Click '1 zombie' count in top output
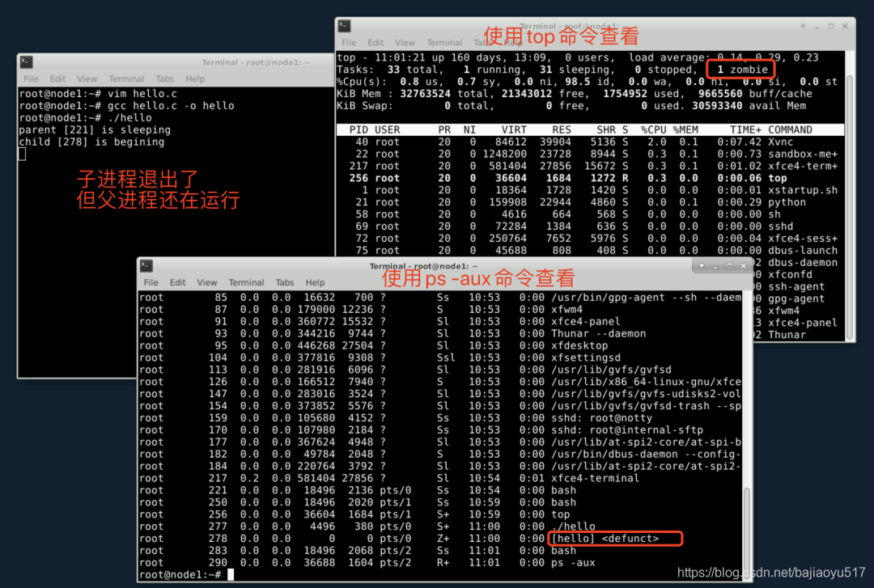874x588 pixels. pyautogui.click(x=742, y=69)
